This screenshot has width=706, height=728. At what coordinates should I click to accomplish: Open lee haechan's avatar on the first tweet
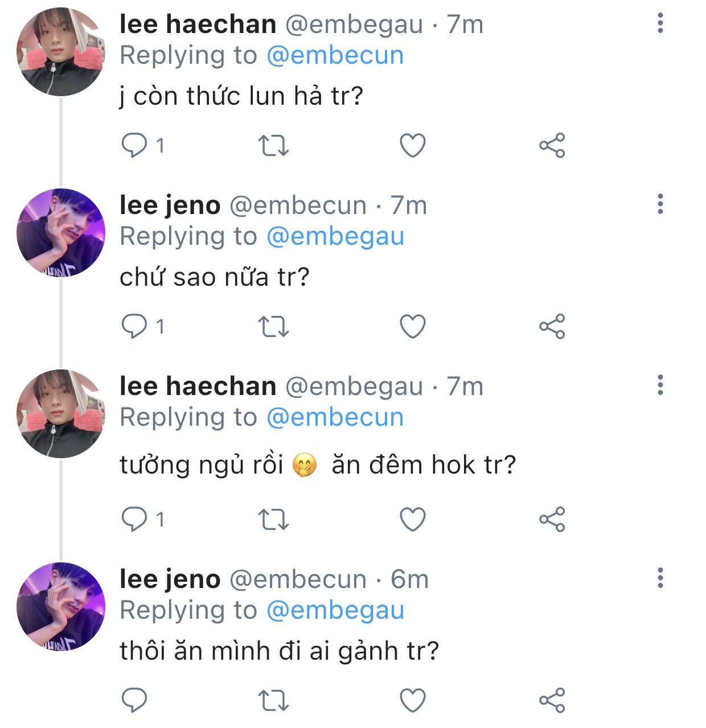[61, 52]
